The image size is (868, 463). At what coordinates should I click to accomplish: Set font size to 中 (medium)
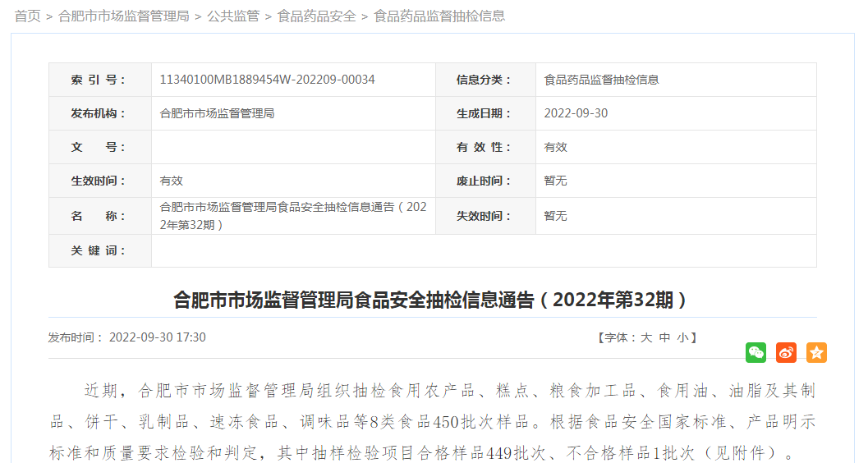point(664,337)
